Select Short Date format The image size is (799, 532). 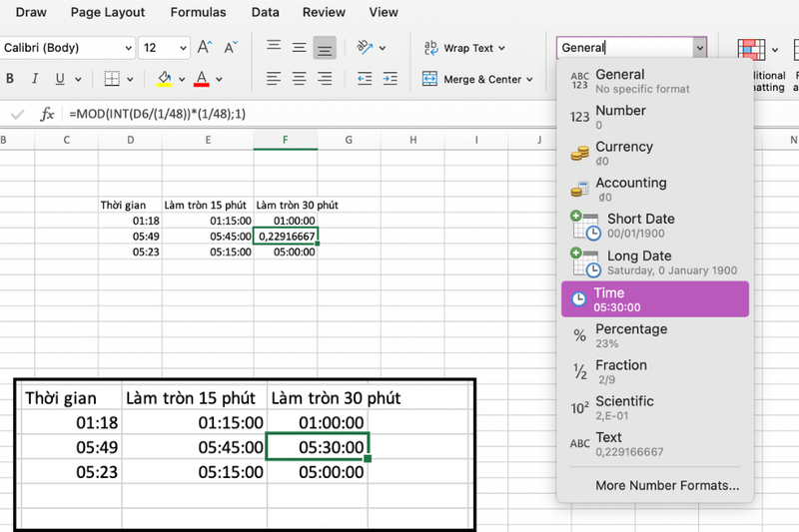click(655, 226)
